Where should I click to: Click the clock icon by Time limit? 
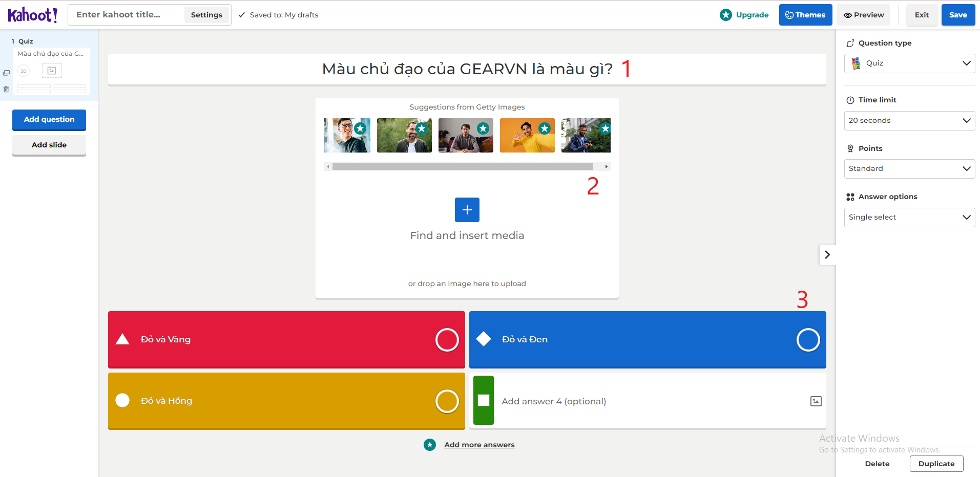pyautogui.click(x=850, y=100)
